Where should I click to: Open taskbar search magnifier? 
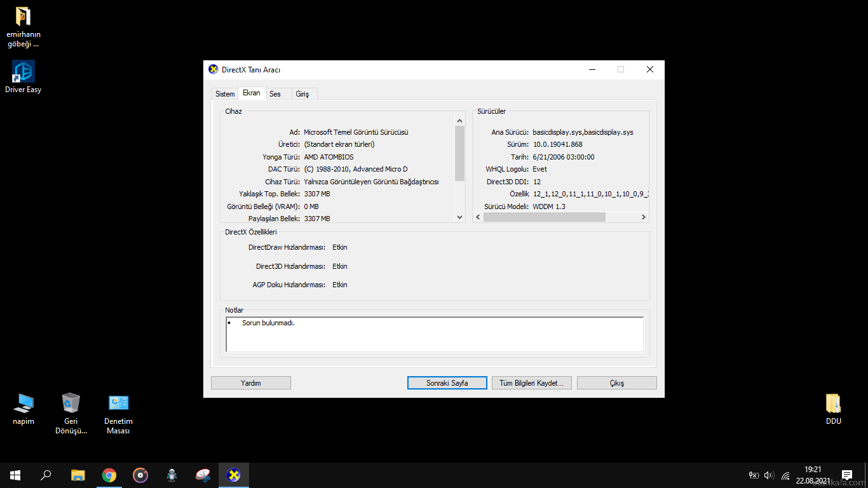46,475
